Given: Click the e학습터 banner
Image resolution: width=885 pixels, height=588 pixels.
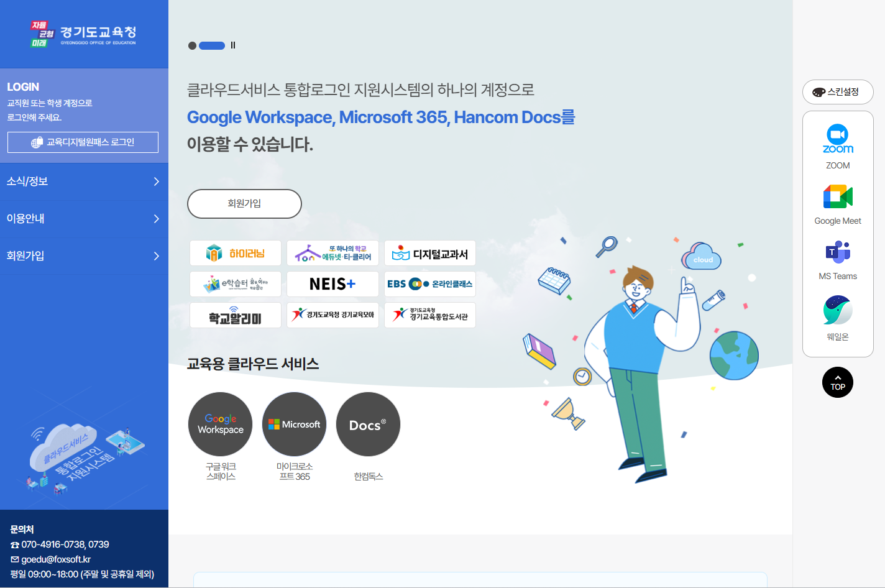Looking at the screenshot, I should (236, 284).
